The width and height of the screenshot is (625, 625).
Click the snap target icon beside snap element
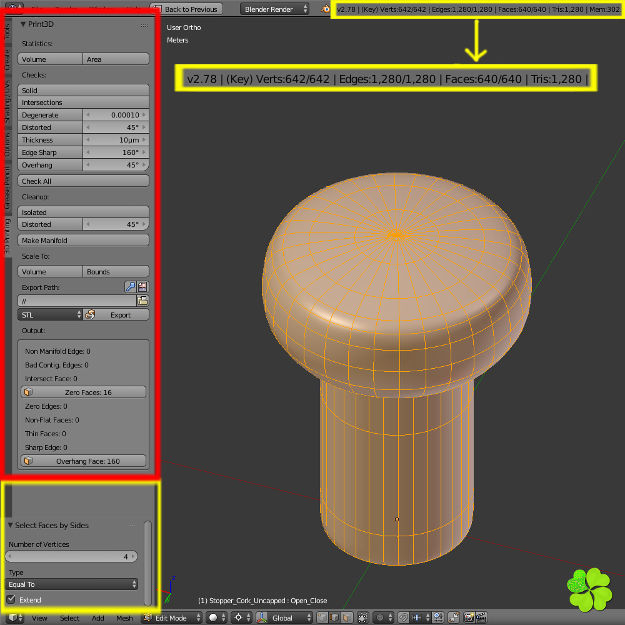click(x=438, y=618)
